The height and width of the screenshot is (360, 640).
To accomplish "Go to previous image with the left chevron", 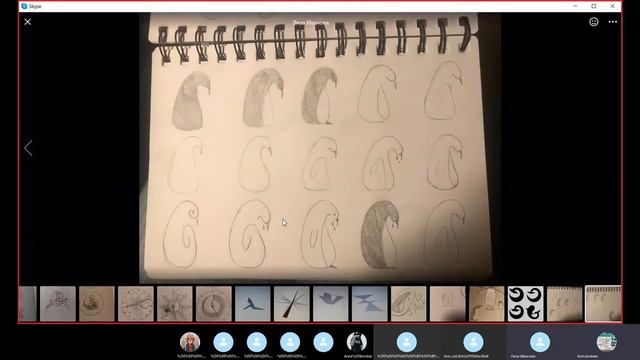I will coord(28,148).
